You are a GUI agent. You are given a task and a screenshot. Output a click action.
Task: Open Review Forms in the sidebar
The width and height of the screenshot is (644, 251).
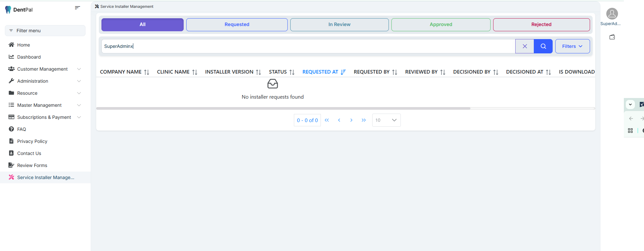pos(32,165)
